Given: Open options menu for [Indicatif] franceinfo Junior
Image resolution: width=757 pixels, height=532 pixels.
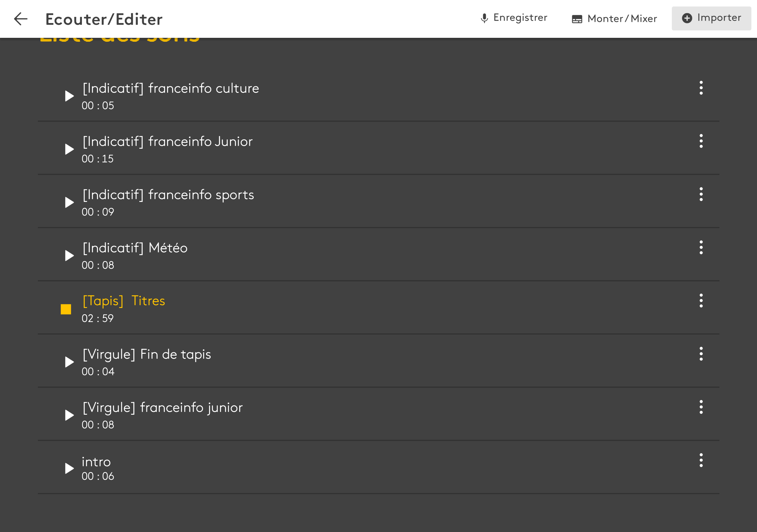Looking at the screenshot, I should point(701,141).
